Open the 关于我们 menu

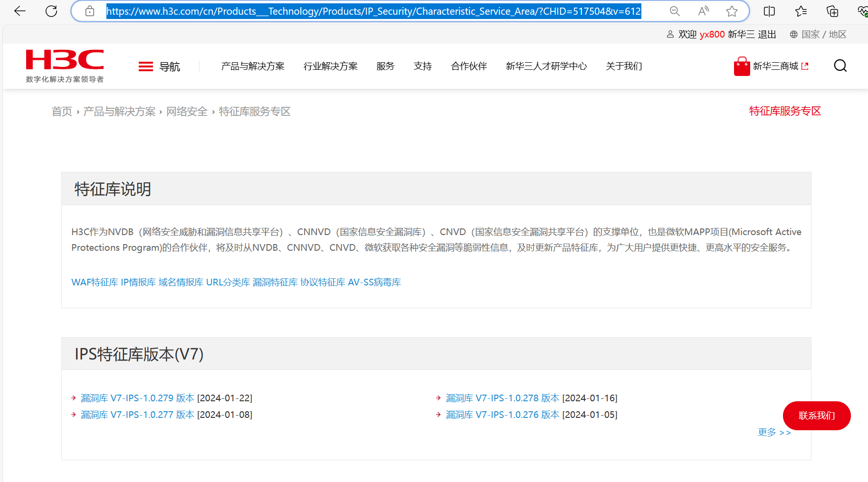pos(624,66)
